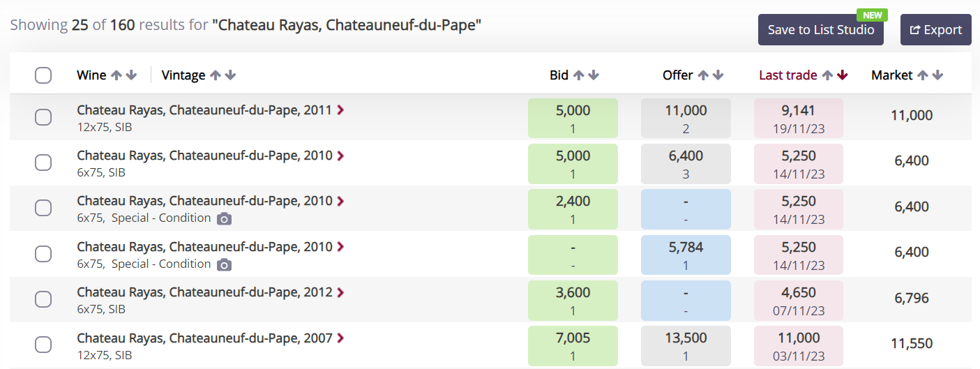Image resolution: width=980 pixels, height=369 pixels.
Task: Click Last trade descending sort arrow
Action: click(843, 75)
